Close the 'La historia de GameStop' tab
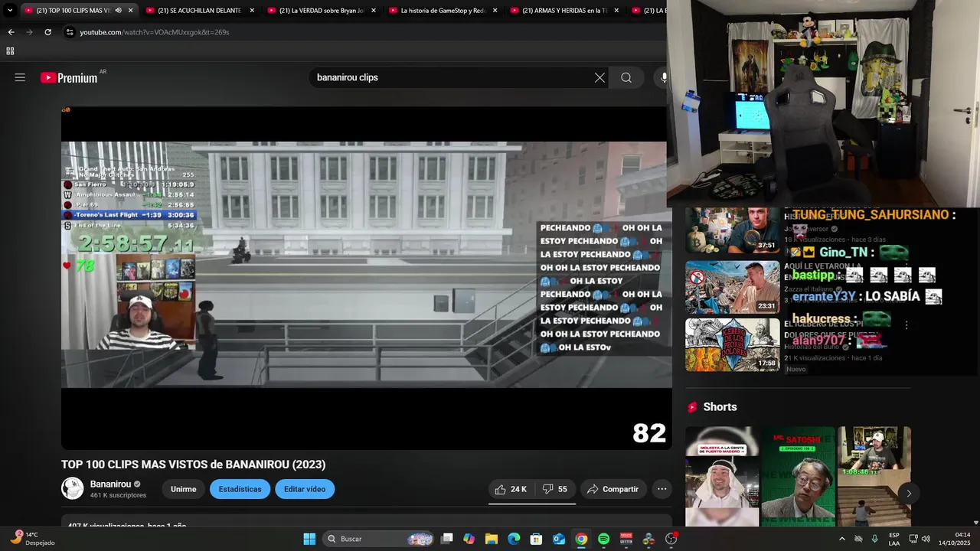This screenshot has width=980, height=551. point(495,11)
